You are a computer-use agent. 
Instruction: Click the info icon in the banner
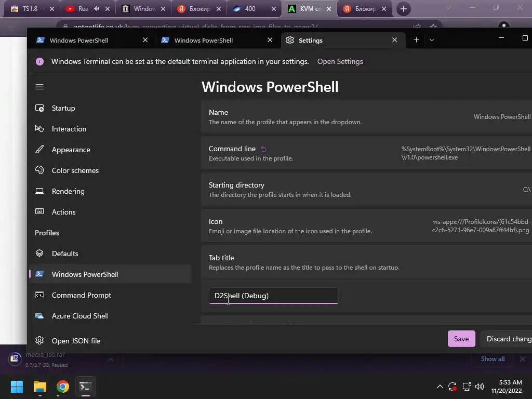39,61
